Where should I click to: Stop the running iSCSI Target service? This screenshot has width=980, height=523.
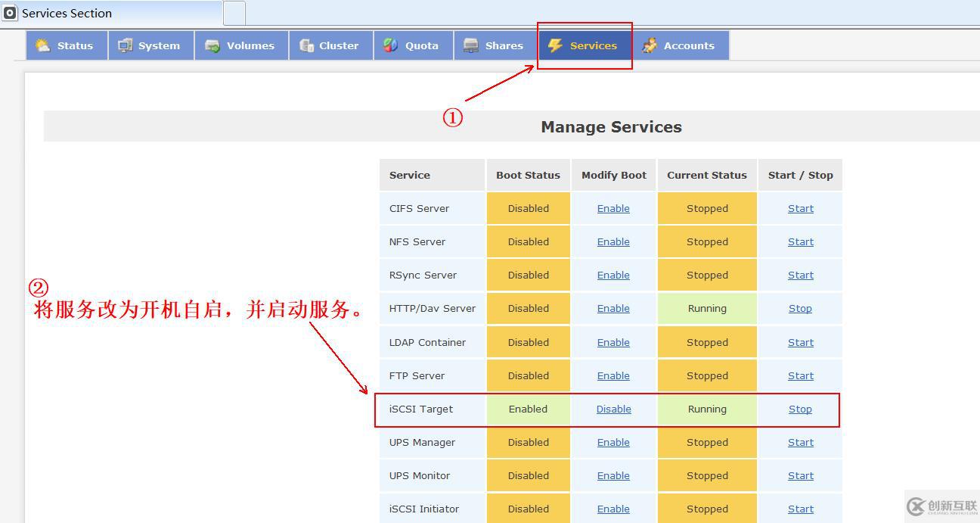(800, 409)
